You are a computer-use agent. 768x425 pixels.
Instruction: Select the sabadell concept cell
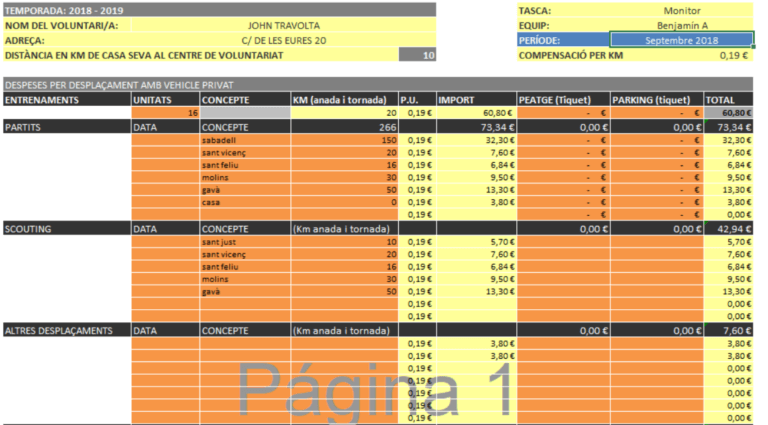tap(244, 141)
